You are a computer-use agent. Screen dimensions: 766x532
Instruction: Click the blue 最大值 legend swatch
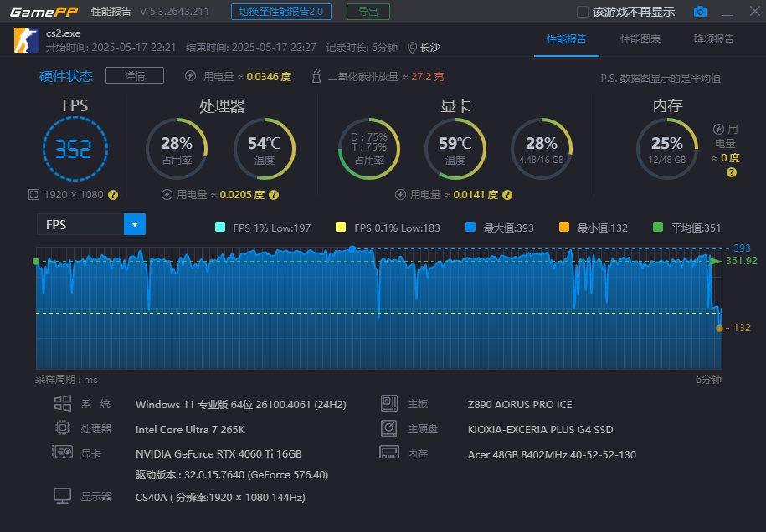[470, 227]
